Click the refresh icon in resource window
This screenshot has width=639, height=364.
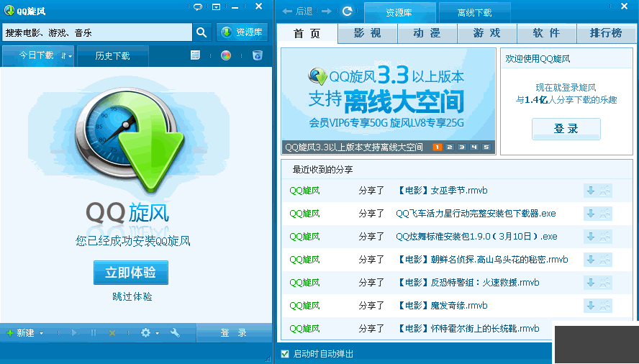348,12
